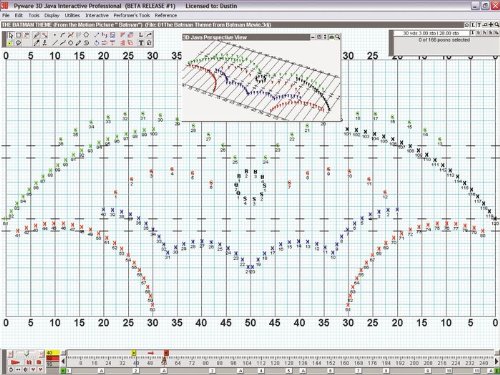Click the first icon right of position readout
The width and height of the screenshot is (500, 375).
coord(472,33)
